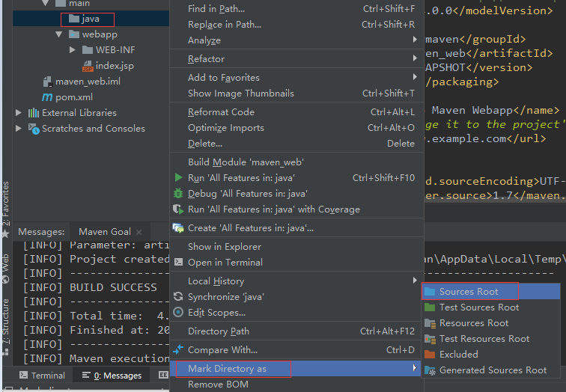The height and width of the screenshot is (392, 566).
Task: Expand the WEB-INF folder arrow
Action: (73, 50)
